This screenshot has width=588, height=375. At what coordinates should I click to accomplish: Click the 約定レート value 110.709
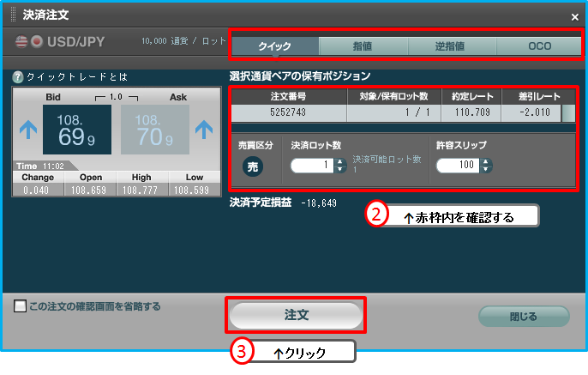point(471,112)
